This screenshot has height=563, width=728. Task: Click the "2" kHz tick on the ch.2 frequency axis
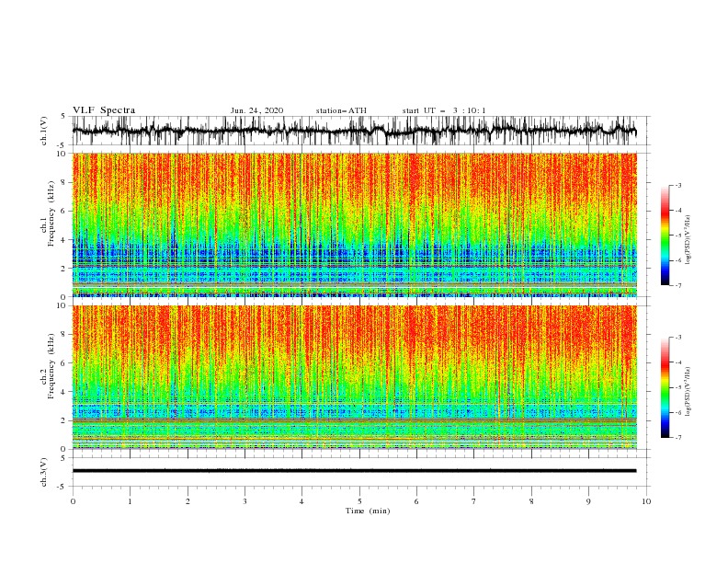[x=63, y=420]
